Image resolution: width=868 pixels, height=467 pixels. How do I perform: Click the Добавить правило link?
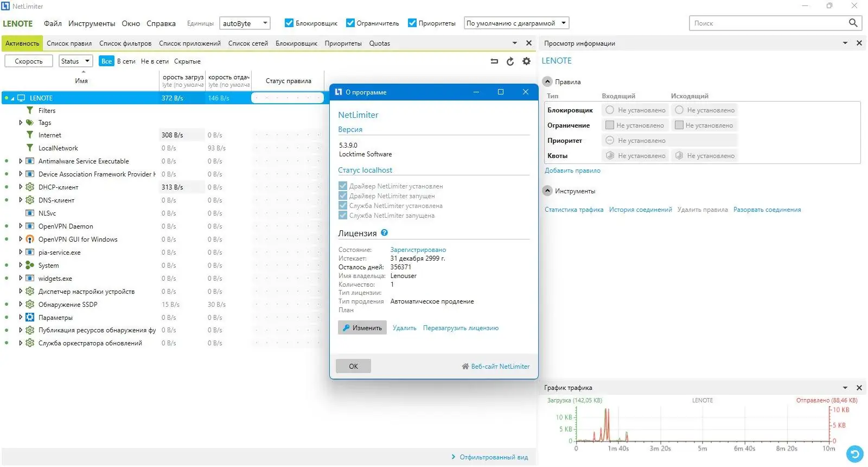[x=572, y=171]
